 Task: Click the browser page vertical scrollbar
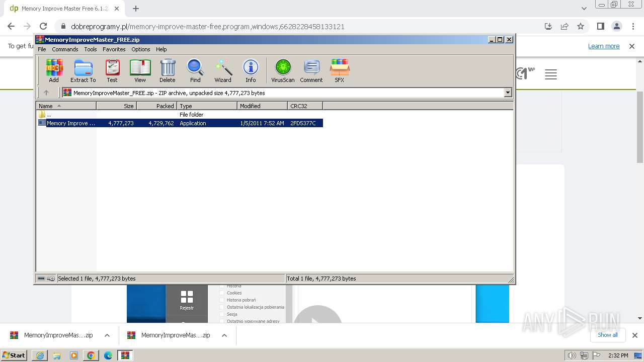tap(640, 127)
